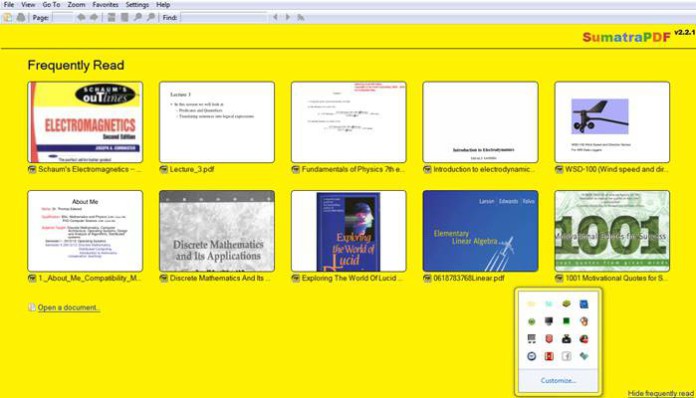Click the 'Introduction to electrodynamic...' file name

(484, 169)
